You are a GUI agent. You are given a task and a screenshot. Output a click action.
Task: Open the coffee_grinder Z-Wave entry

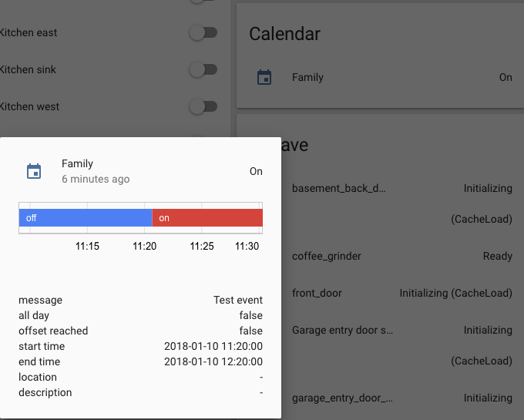click(x=327, y=256)
